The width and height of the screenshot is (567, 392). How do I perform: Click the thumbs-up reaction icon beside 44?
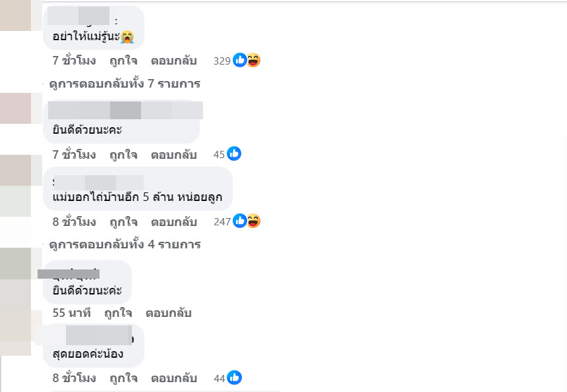pyautogui.click(x=234, y=378)
